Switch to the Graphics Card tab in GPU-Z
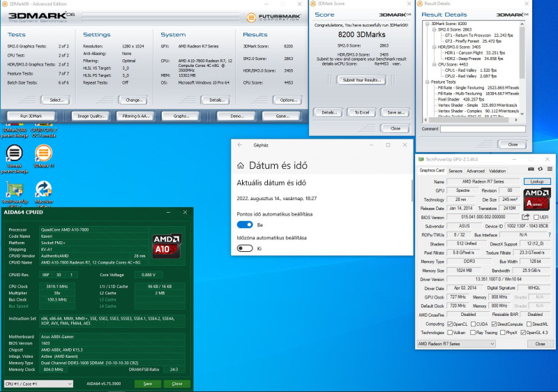Screen dimensions: 558x392 coord(432,170)
